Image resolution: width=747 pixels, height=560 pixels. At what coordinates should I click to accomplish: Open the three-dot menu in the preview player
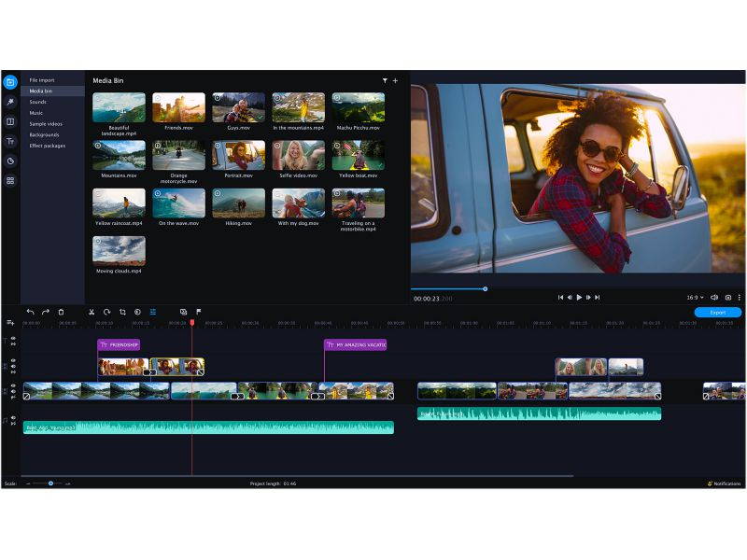pos(739,297)
